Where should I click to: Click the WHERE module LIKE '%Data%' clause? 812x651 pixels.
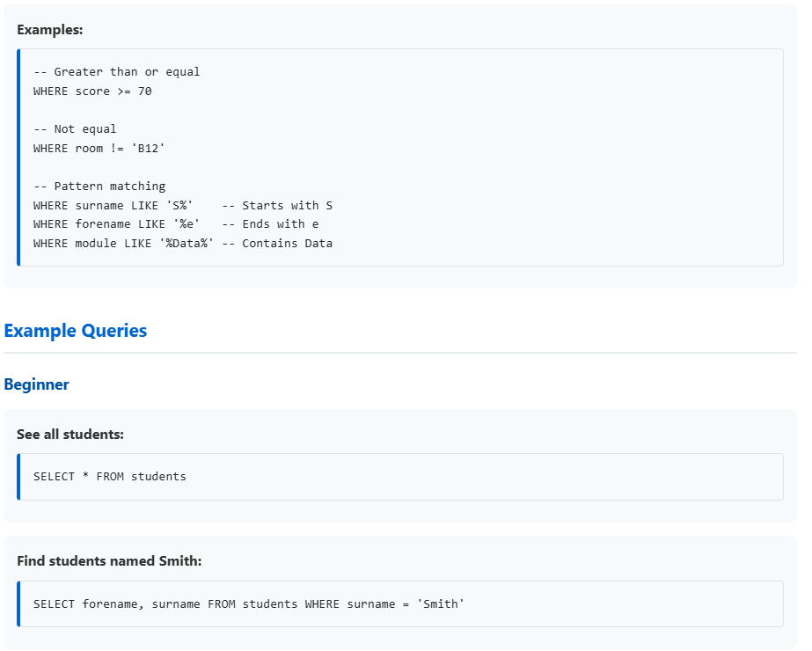pyautogui.click(x=123, y=244)
